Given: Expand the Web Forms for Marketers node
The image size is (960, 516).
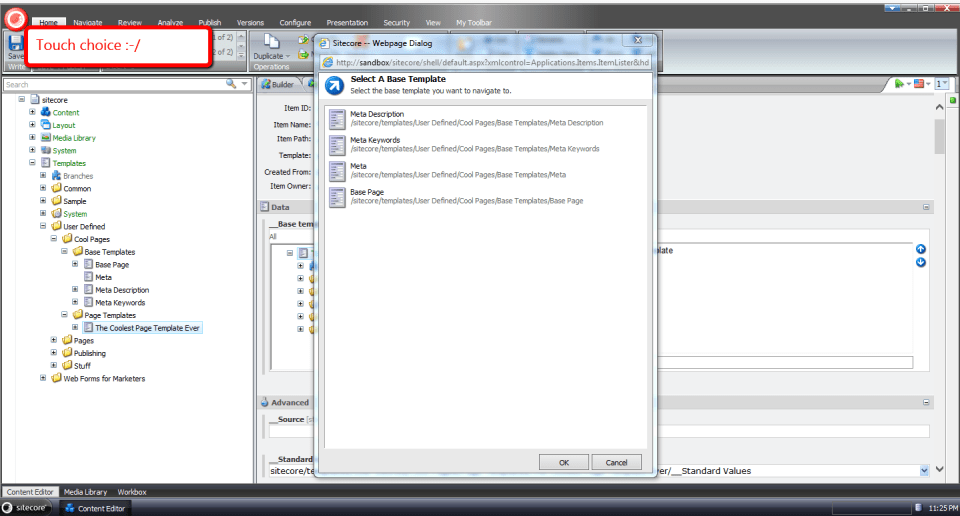Looking at the screenshot, I should [43, 378].
